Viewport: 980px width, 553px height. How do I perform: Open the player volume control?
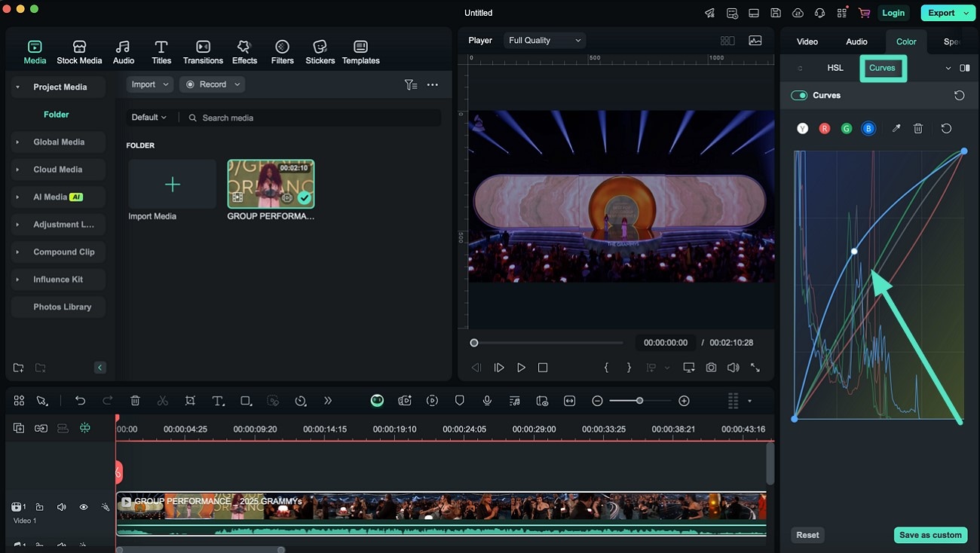click(x=733, y=368)
